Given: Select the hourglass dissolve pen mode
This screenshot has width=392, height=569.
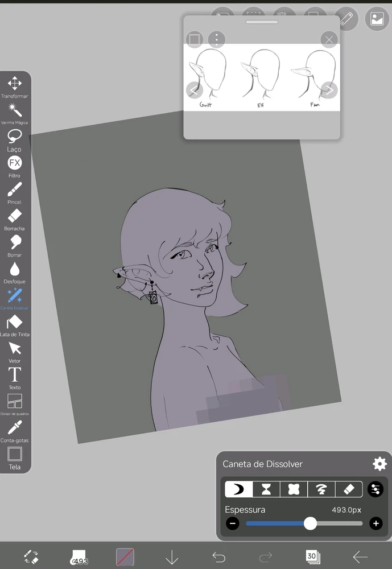Looking at the screenshot, I should tap(266, 489).
